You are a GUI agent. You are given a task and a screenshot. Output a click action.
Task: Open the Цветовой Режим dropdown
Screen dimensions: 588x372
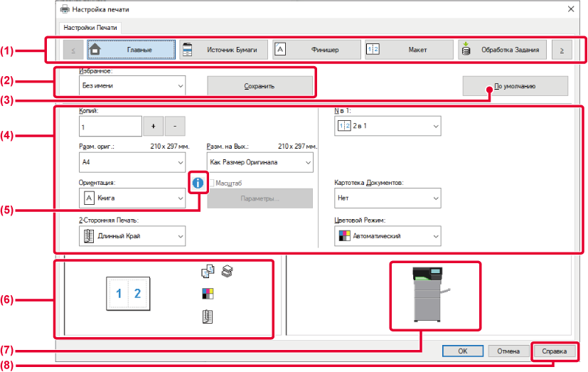(x=387, y=235)
